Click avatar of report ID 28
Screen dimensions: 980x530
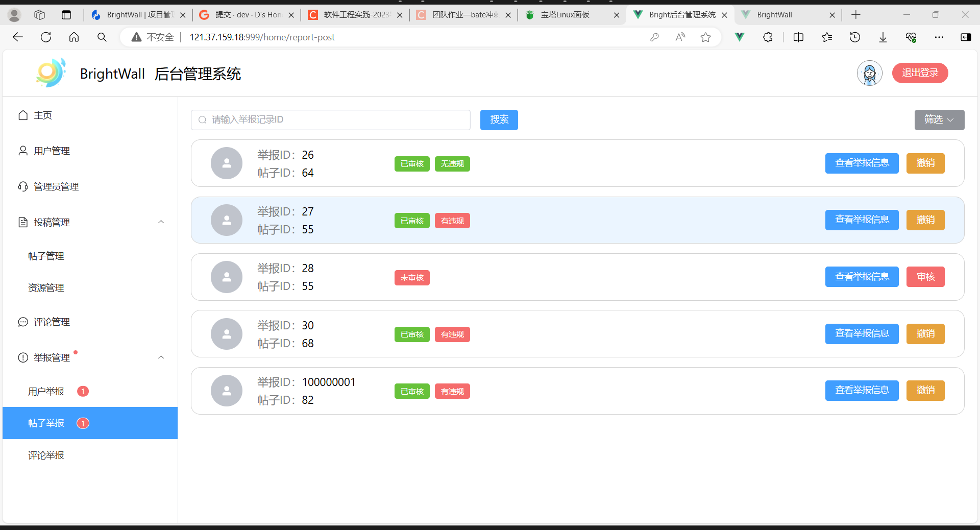click(x=227, y=277)
